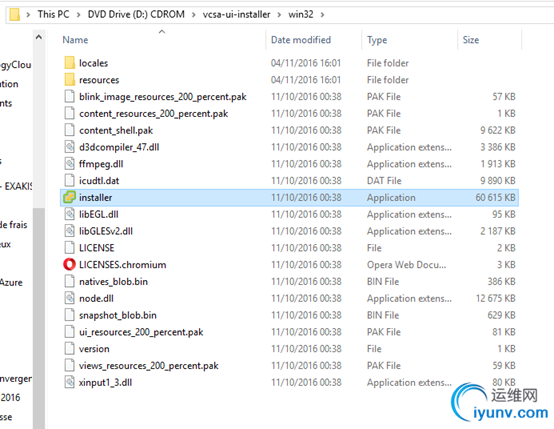Select the xinput1_3.dll file name

pos(105,383)
